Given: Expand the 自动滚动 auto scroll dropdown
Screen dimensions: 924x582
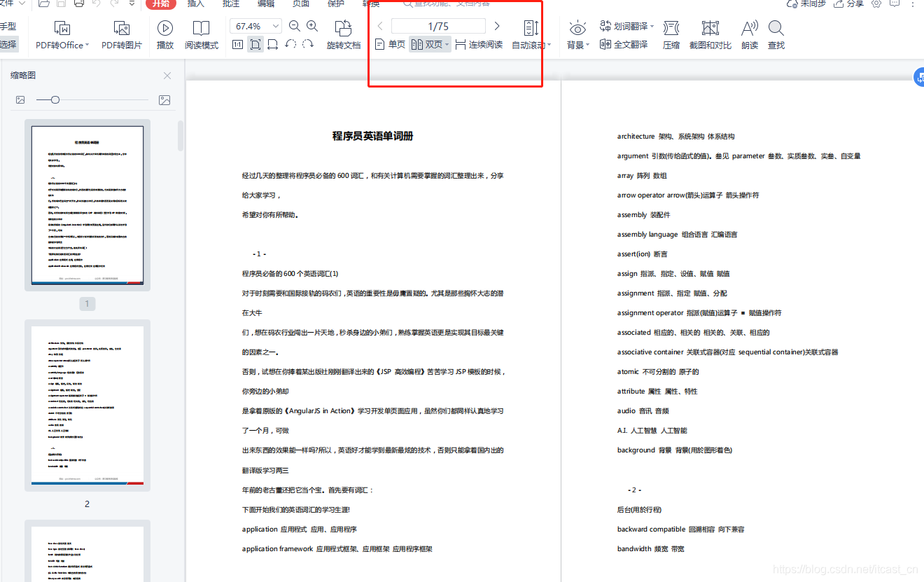Looking at the screenshot, I should tap(549, 46).
